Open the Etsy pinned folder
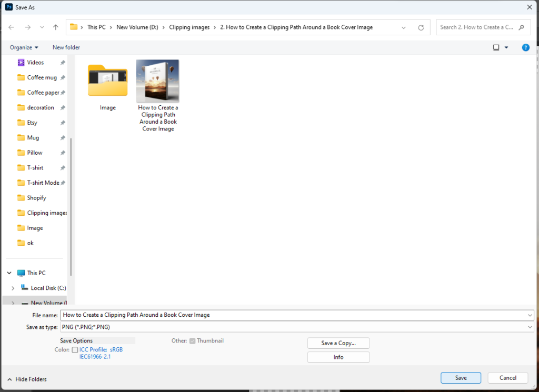 click(32, 123)
